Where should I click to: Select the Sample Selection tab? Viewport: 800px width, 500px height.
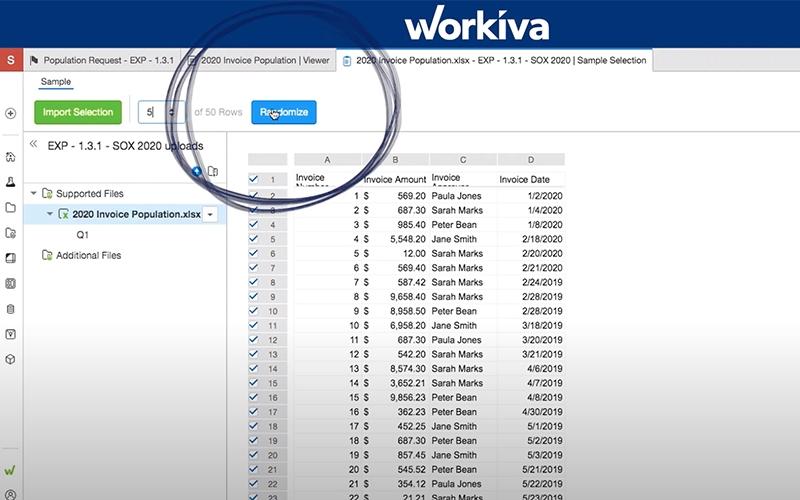(x=495, y=60)
